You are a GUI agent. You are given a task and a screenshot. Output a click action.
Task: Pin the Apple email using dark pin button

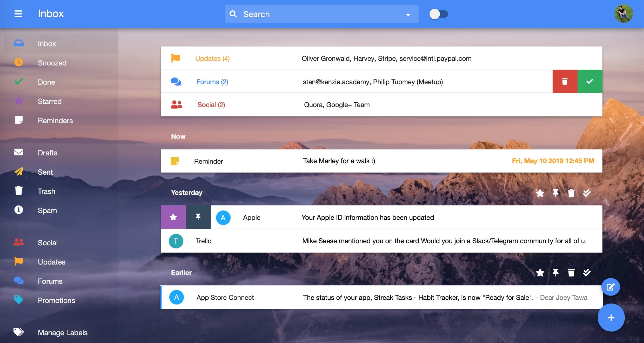click(x=198, y=217)
